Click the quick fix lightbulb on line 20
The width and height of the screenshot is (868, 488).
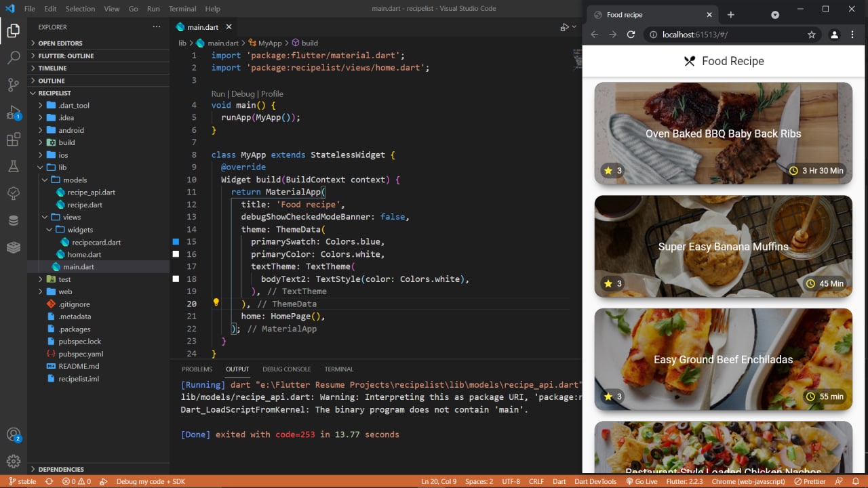216,303
